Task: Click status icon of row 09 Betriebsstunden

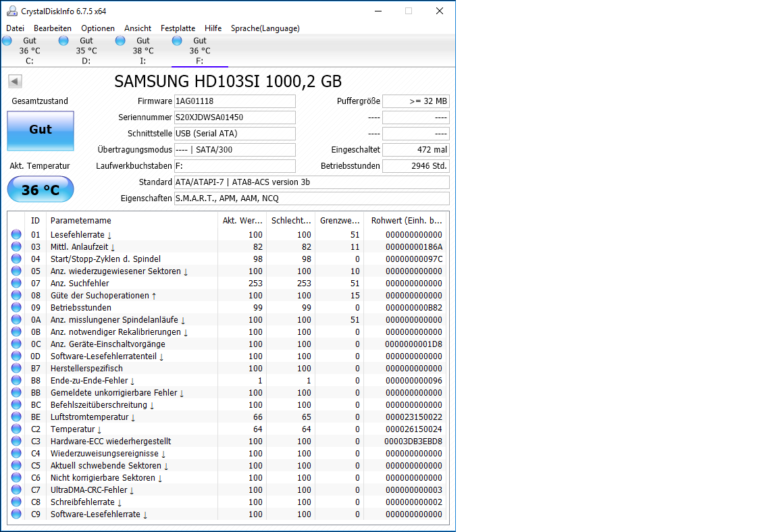Action: (x=16, y=307)
